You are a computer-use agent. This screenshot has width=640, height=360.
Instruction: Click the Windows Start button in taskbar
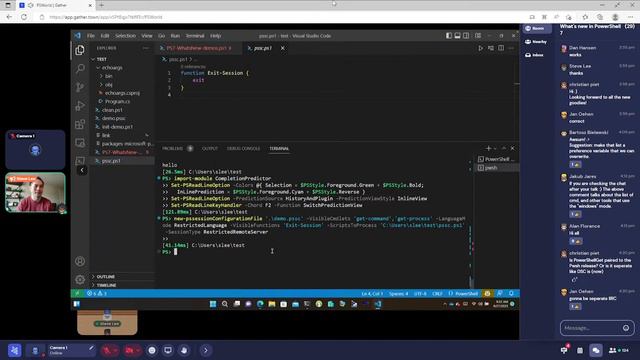[213, 304]
